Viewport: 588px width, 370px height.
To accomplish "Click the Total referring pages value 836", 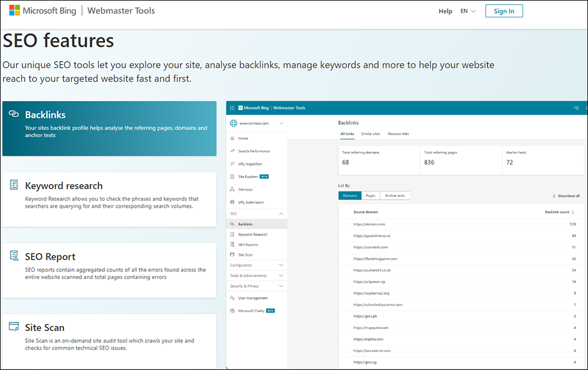I will (429, 162).
